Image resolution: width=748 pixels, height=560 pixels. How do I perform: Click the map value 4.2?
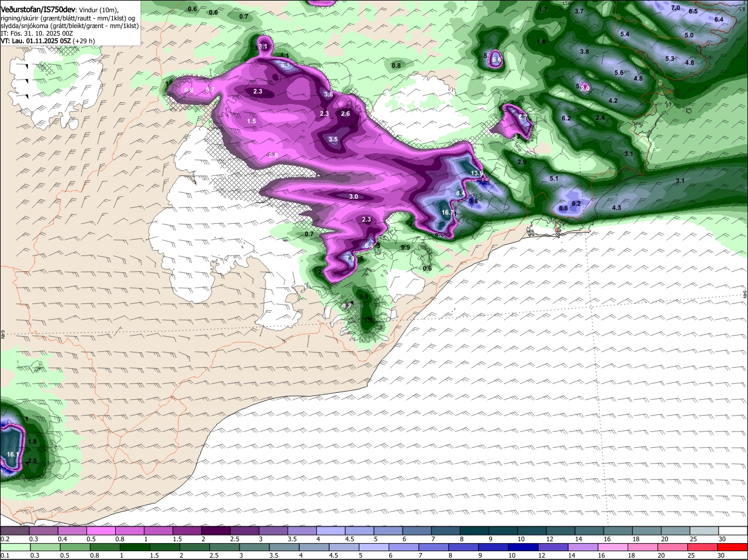point(613,101)
